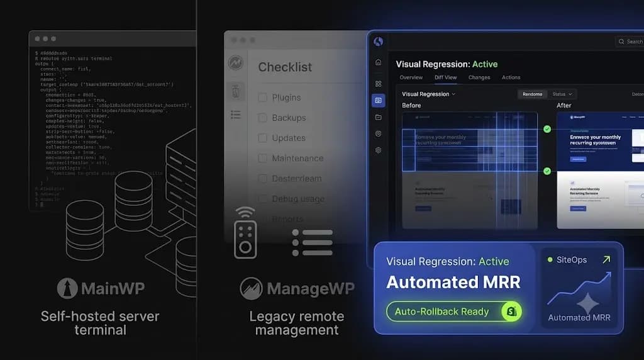Select the highlighted visual regression sidebar icon

(378, 100)
